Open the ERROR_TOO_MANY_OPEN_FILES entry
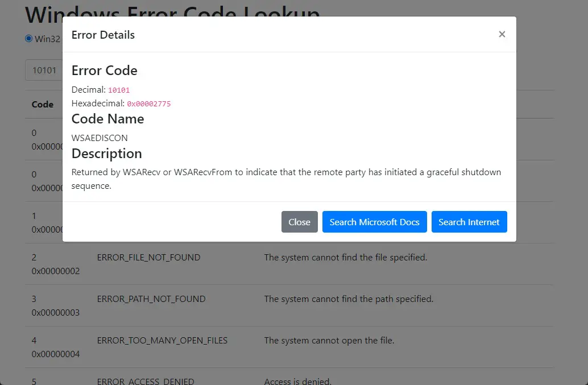Image resolution: width=588 pixels, height=385 pixels. [162, 341]
